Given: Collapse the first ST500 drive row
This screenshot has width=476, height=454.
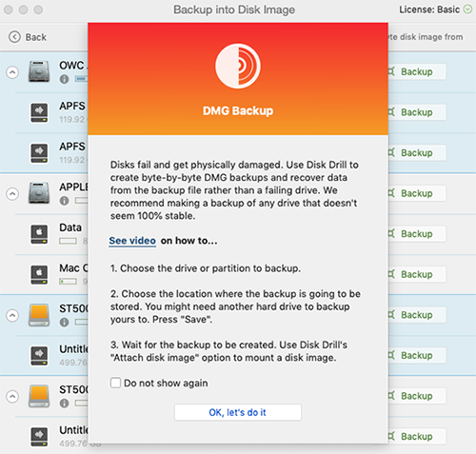Looking at the screenshot, I should 12,315.
